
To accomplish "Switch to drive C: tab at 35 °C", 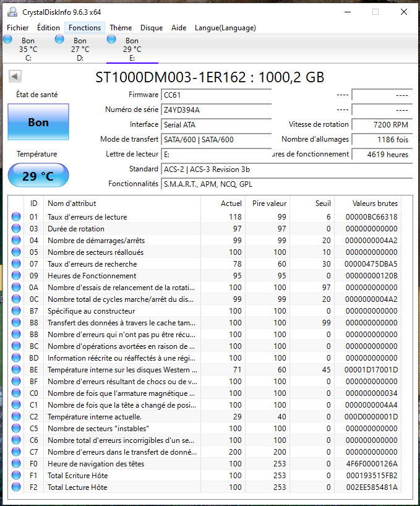I will [x=28, y=49].
